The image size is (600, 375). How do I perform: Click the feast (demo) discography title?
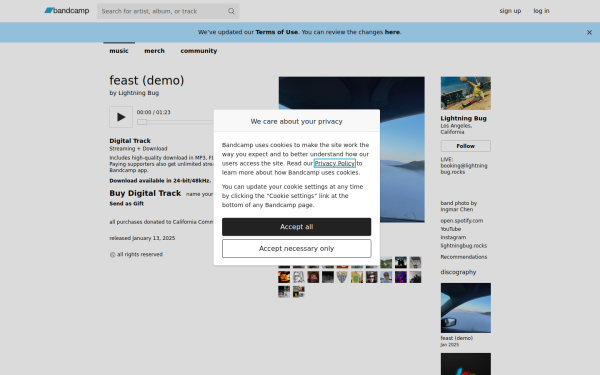pyautogui.click(x=457, y=338)
